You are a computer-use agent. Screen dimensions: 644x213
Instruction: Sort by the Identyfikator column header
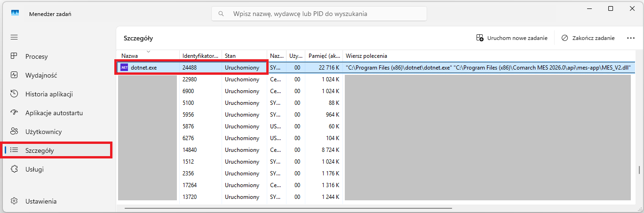tap(200, 55)
